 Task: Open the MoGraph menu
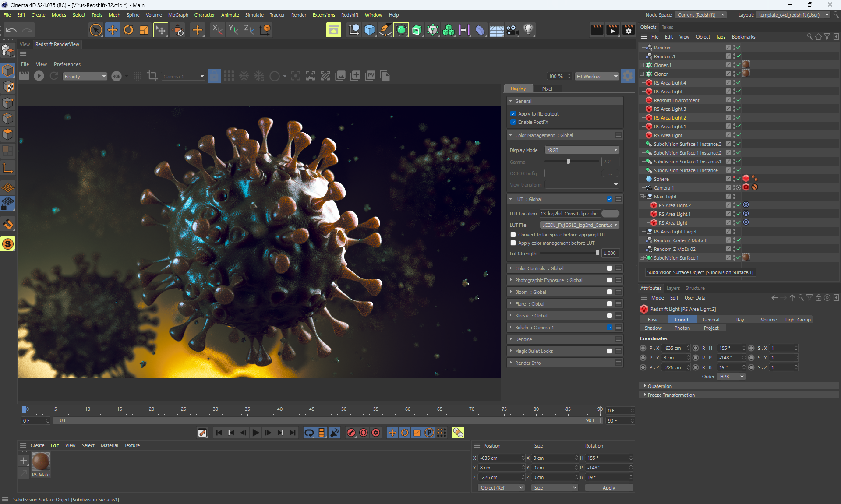(x=178, y=15)
